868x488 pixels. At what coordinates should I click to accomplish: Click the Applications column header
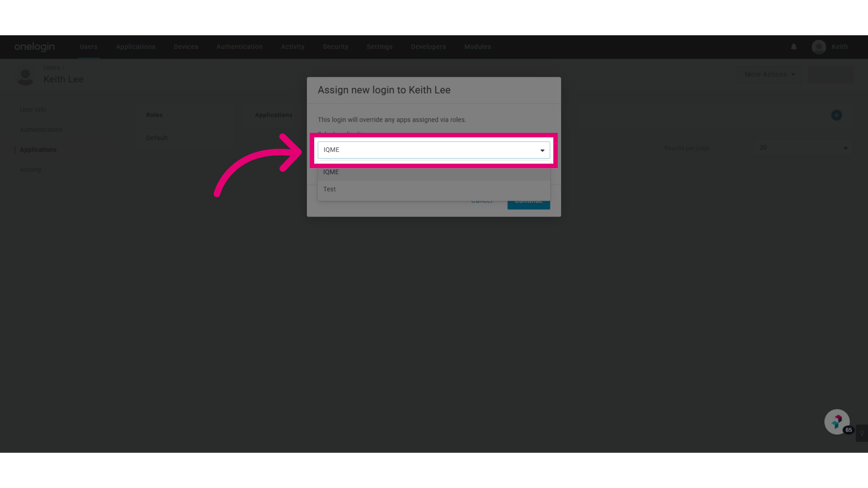[x=274, y=115]
